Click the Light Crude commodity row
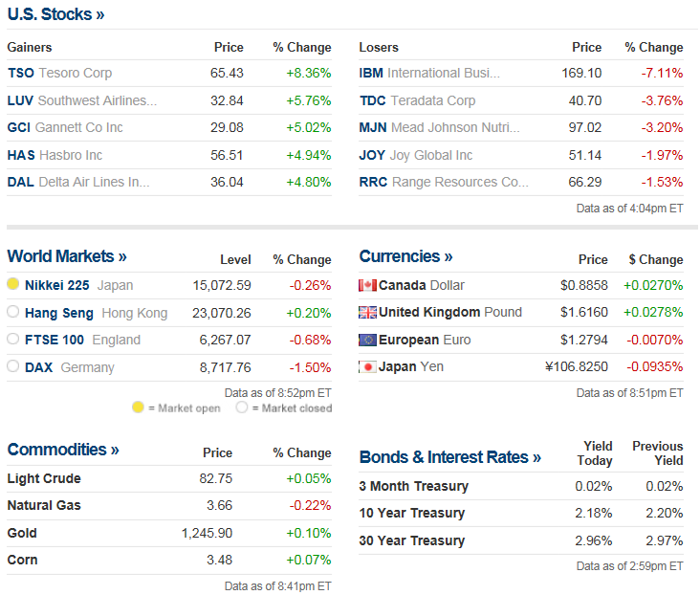The image size is (700, 595). pyautogui.click(x=44, y=478)
